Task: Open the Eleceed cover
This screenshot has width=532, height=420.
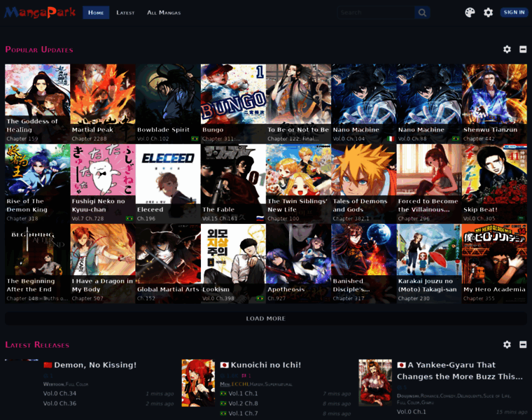Action: (x=168, y=183)
